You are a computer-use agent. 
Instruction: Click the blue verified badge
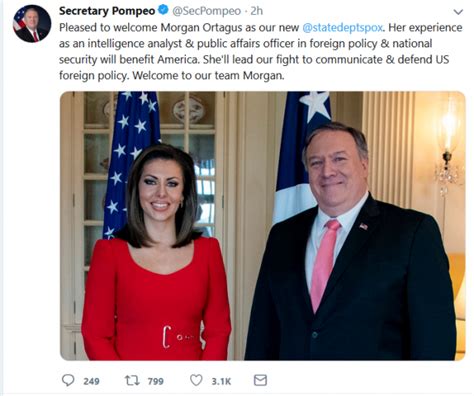(163, 11)
